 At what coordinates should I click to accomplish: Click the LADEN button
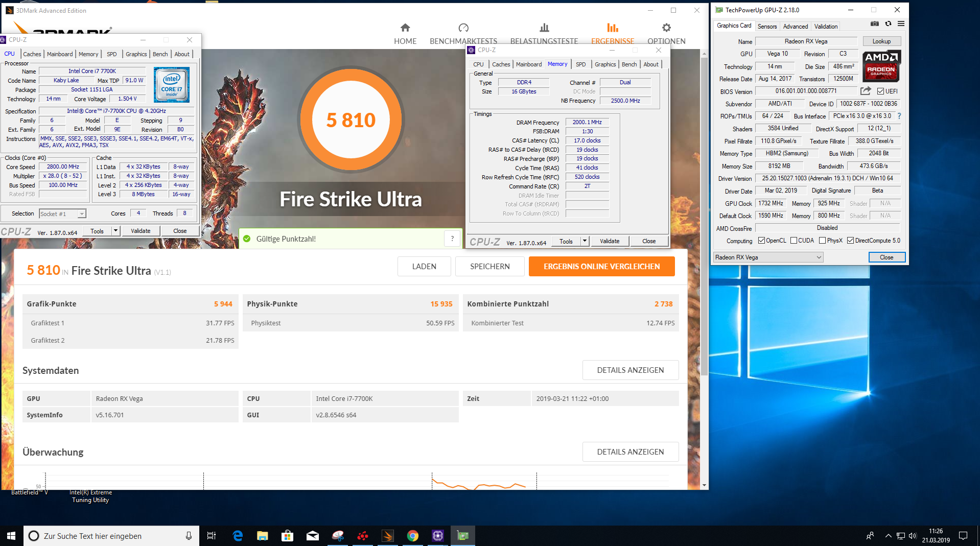(x=424, y=267)
